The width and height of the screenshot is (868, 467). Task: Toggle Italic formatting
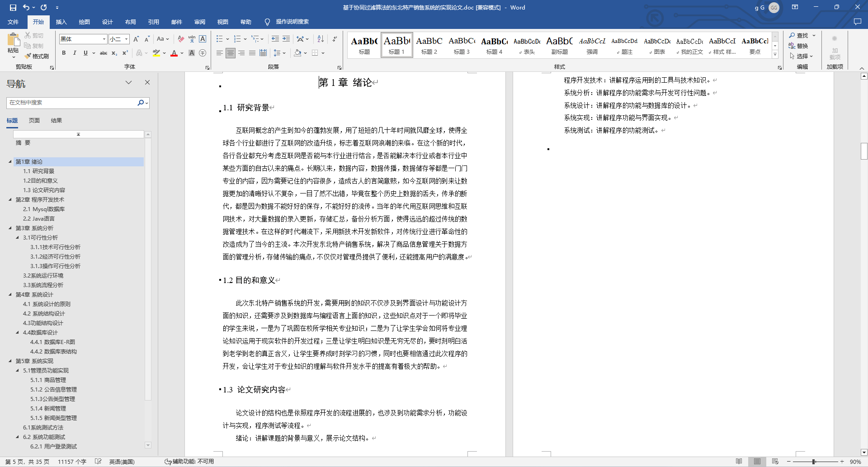[x=75, y=53]
